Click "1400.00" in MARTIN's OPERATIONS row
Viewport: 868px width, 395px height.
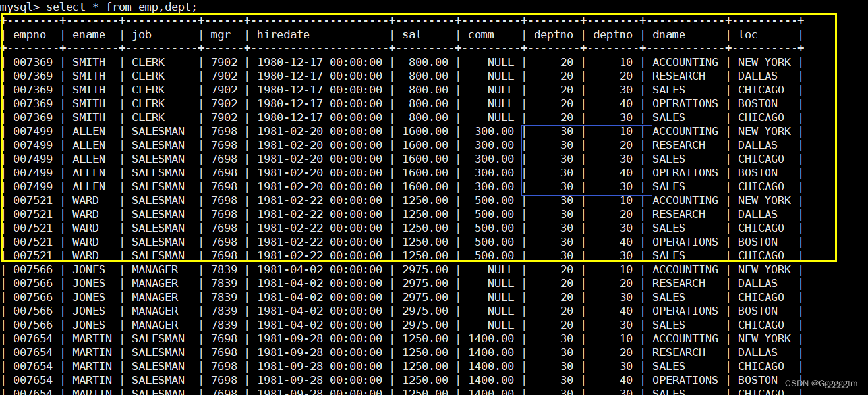[x=491, y=380]
